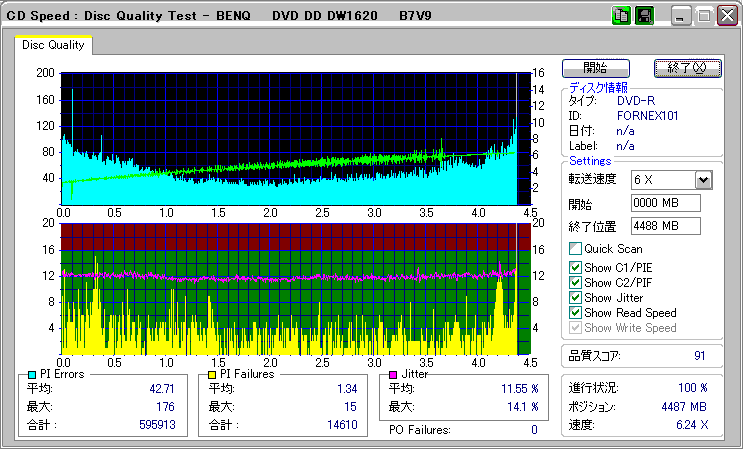Screen dimensions: 743x449
Task: Enable the Quick Scan checkbox
Action: [575, 249]
